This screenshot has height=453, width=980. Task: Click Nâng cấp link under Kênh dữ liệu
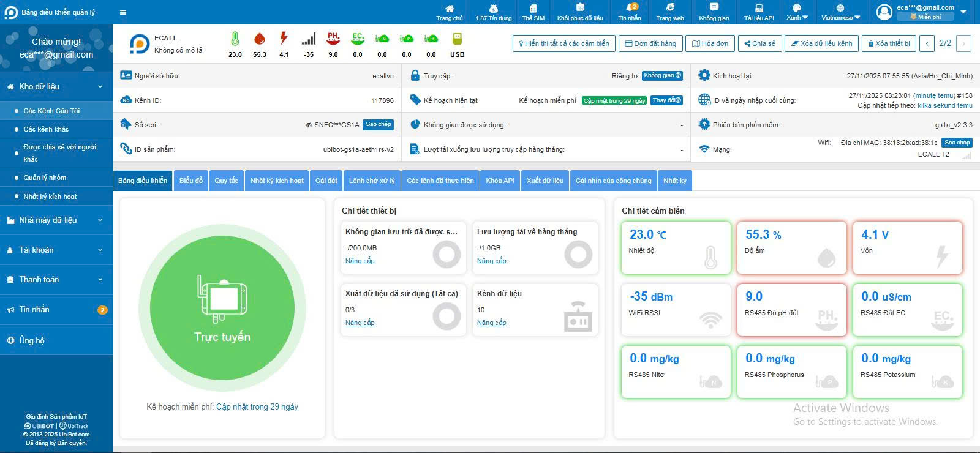[491, 323]
